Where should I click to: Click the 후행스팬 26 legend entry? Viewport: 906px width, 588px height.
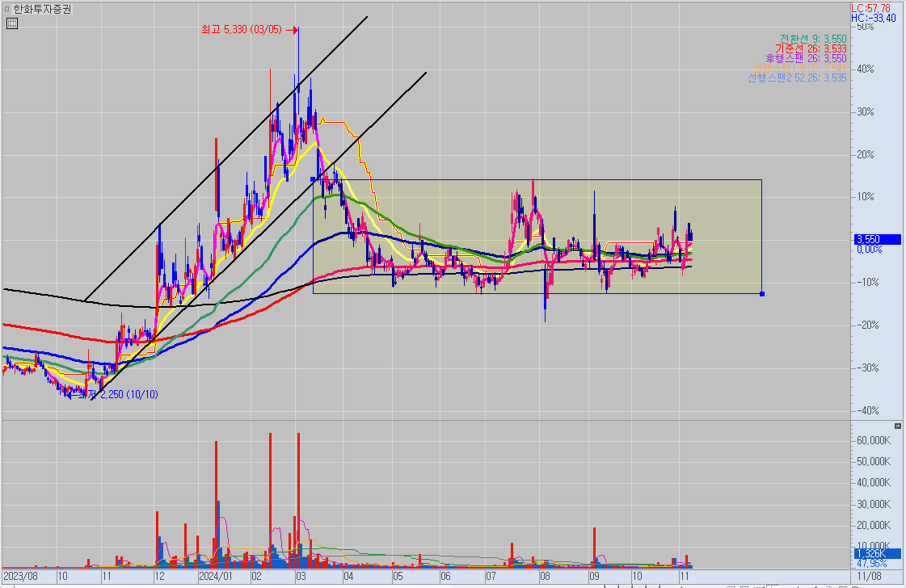click(x=806, y=58)
